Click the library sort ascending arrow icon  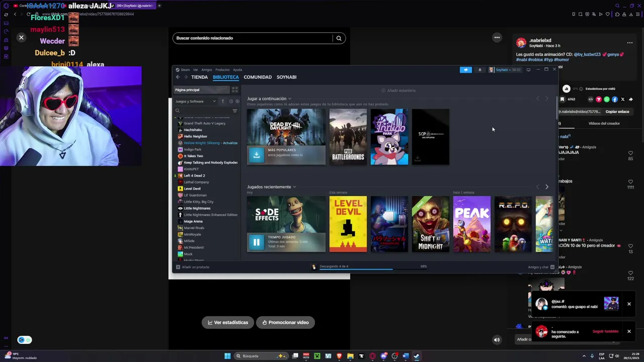(x=223, y=101)
